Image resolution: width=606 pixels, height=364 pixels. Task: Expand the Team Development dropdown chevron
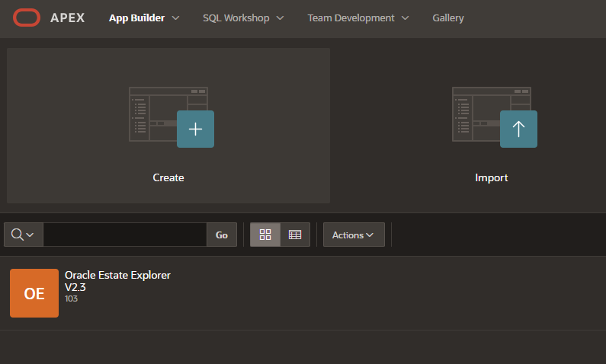pos(405,18)
